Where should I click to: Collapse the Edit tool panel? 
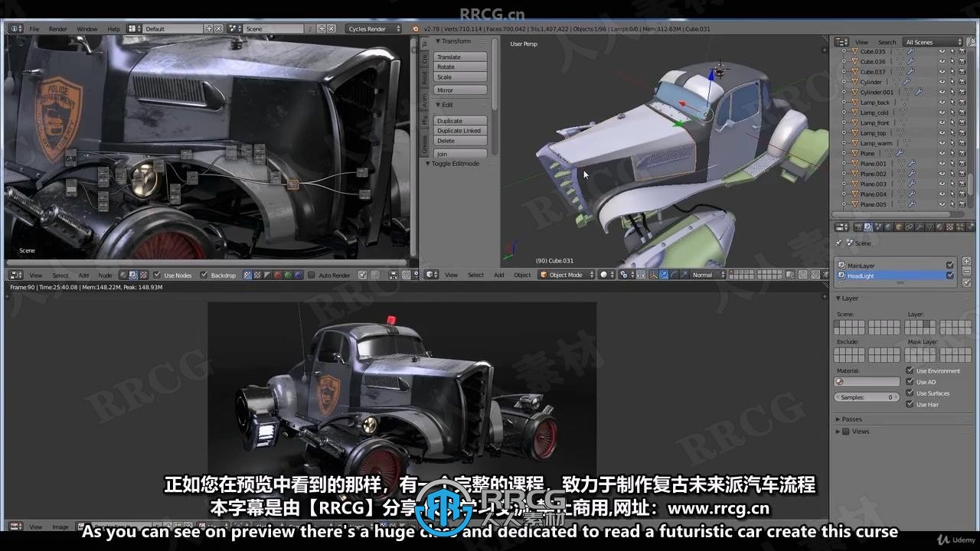439,105
